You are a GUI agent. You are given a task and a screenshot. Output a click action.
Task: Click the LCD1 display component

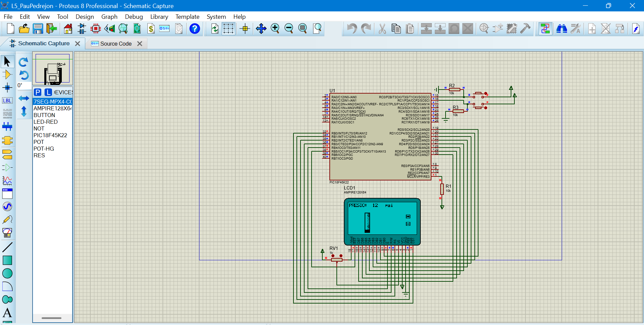tap(382, 221)
